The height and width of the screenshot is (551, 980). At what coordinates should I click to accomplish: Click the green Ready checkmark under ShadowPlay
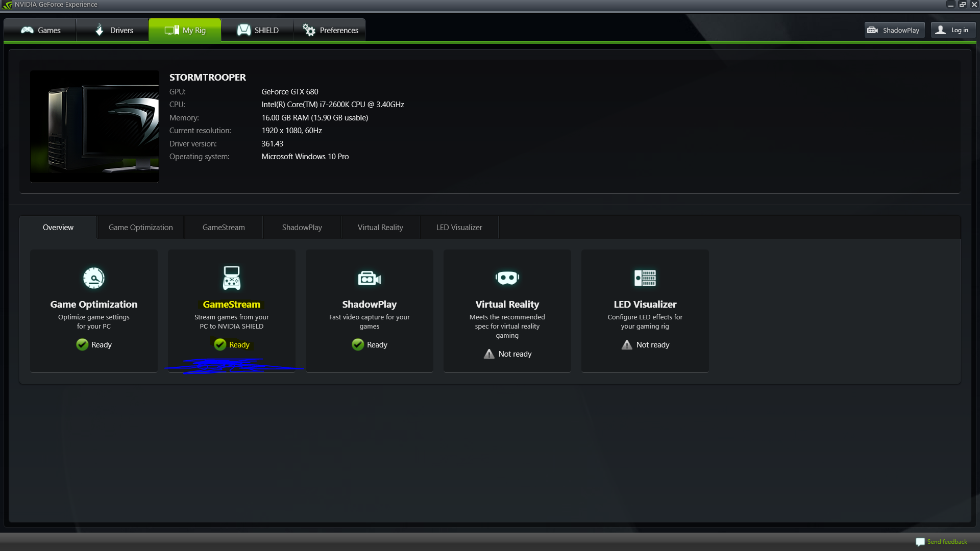[x=358, y=345]
